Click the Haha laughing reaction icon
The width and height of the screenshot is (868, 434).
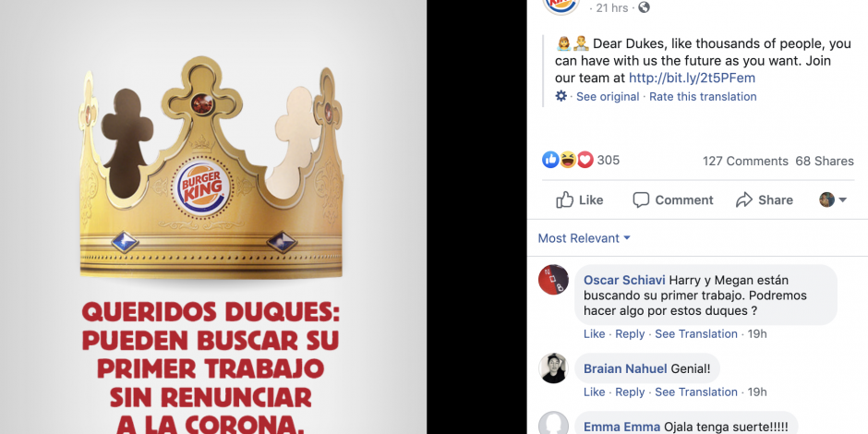[x=568, y=160]
